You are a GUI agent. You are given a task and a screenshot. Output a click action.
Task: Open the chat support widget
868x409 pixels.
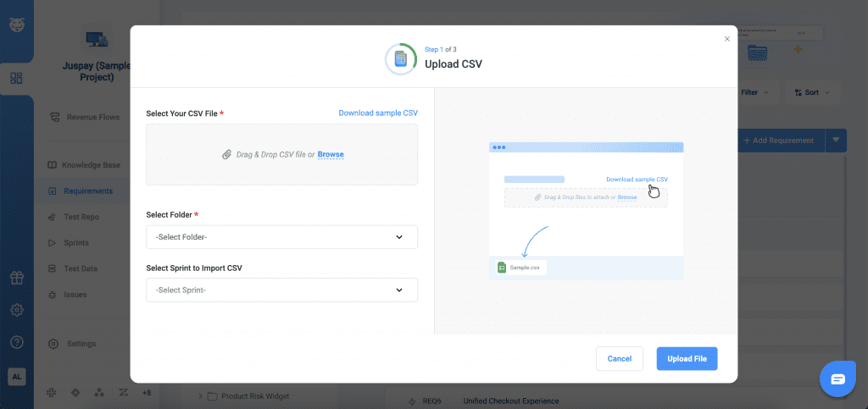(x=837, y=379)
